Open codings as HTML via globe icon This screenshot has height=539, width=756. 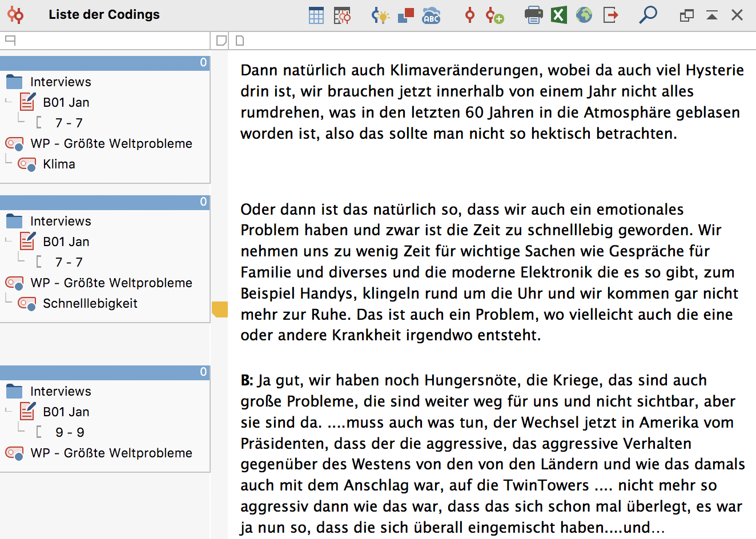(584, 15)
